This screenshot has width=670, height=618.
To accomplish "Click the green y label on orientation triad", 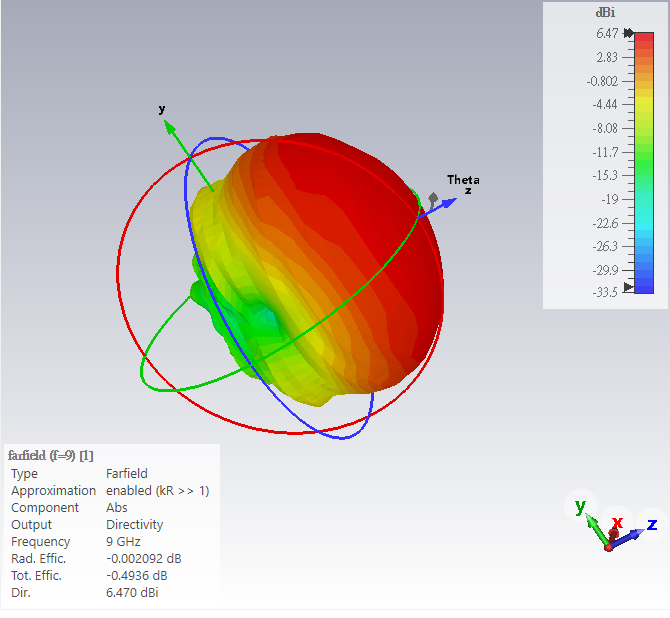I will (580, 507).
